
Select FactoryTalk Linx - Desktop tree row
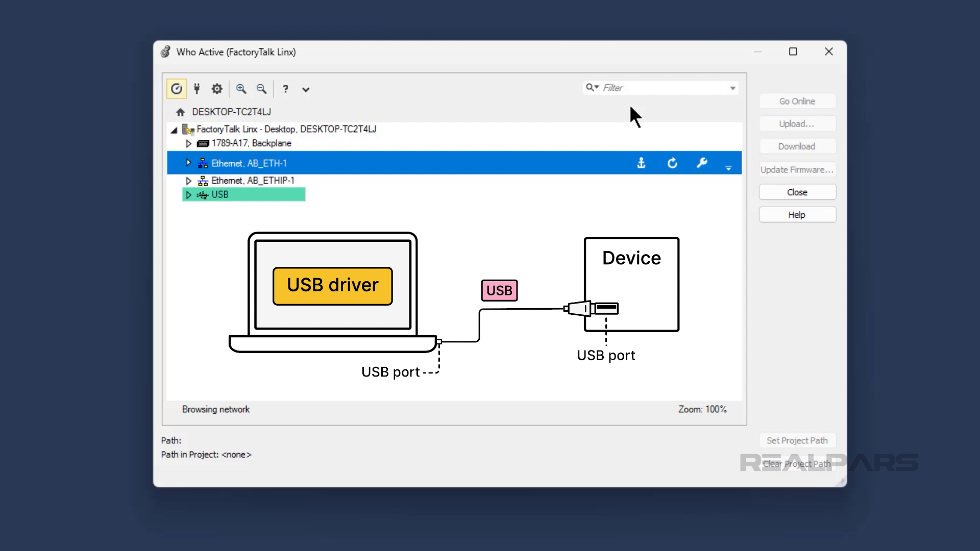(x=286, y=129)
